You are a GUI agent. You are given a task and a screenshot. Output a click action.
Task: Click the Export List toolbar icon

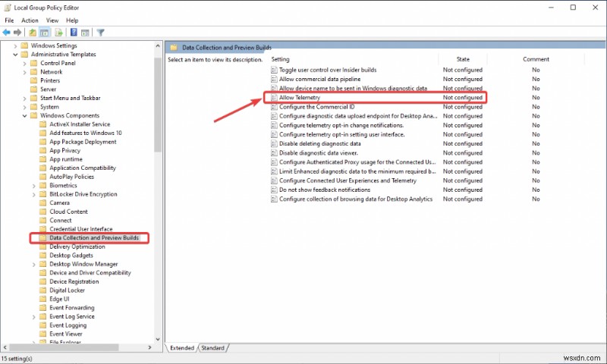click(x=58, y=33)
